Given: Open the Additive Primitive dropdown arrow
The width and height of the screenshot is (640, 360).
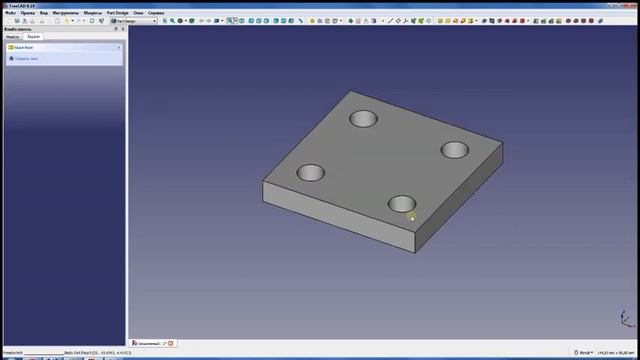Looking at the screenshot, I should pos(476,20).
